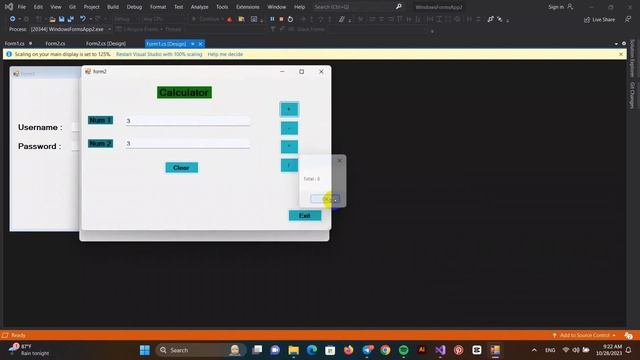The height and width of the screenshot is (360, 640).
Task: Click the plus button in the calculator form
Action: point(289,109)
